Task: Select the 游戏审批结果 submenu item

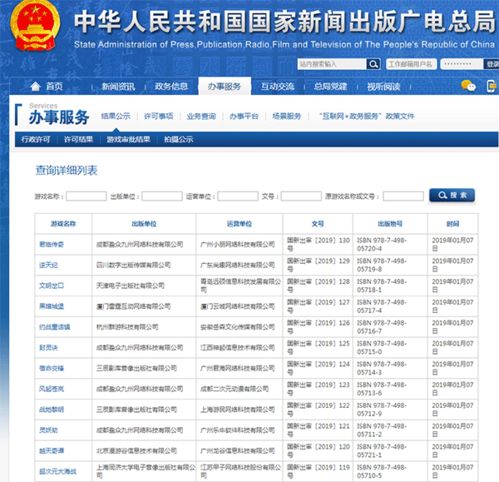Action: pos(128,139)
